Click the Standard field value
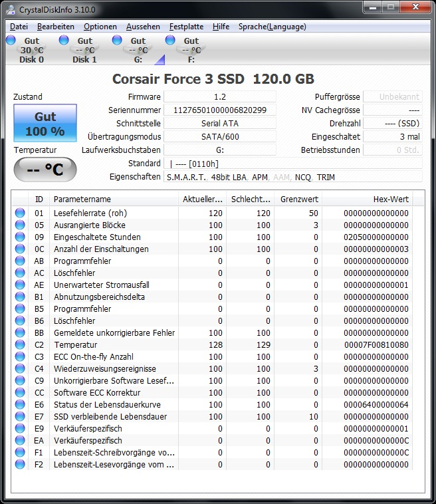Screen dimensions: 436x504 pyautogui.click(x=293, y=164)
